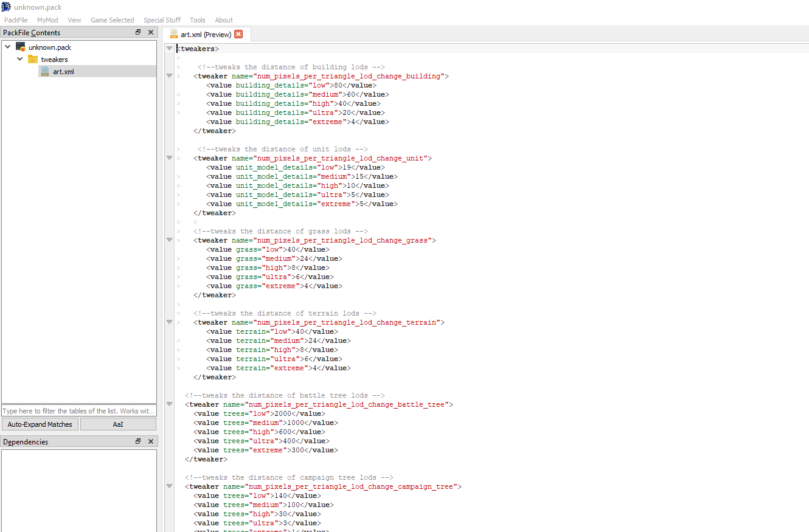Click the "tweaks the distance of terrain lods" comment
809x532 pixels.
285,313
